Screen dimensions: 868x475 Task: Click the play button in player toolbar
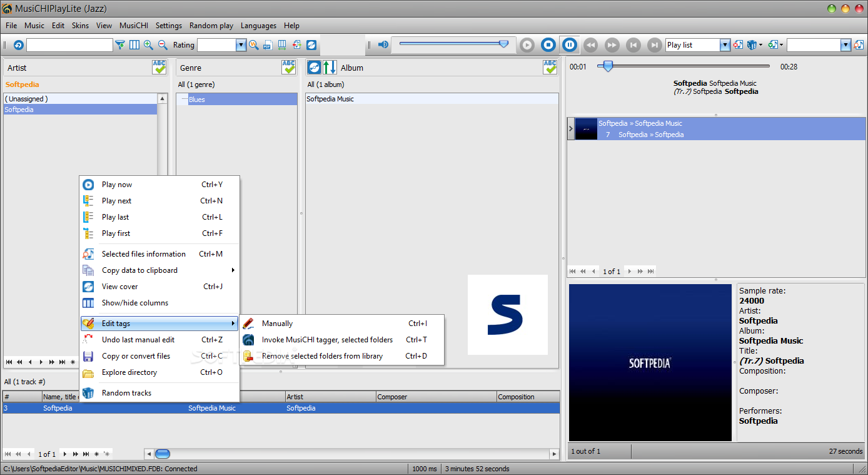coord(527,45)
